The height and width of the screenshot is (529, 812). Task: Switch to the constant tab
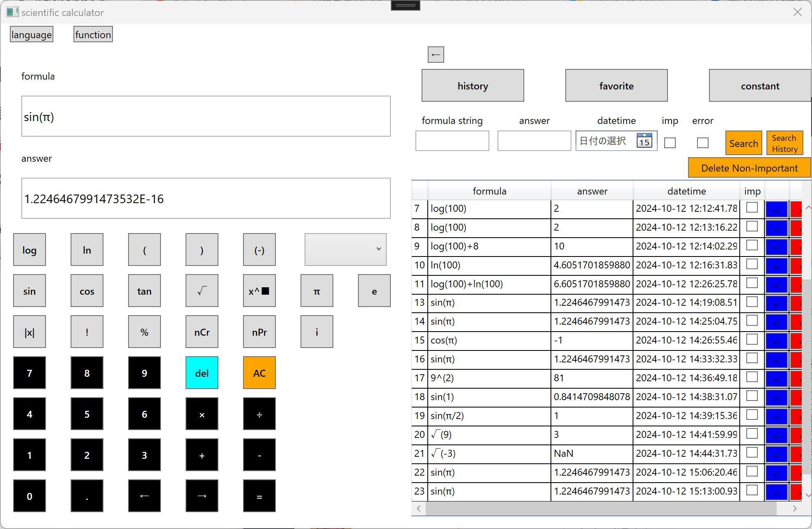point(759,86)
